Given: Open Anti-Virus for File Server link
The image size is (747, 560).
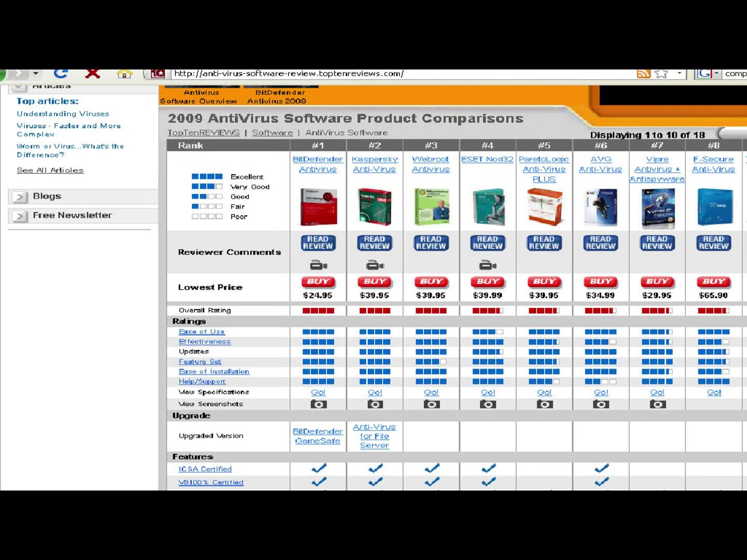Looking at the screenshot, I should (x=375, y=436).
